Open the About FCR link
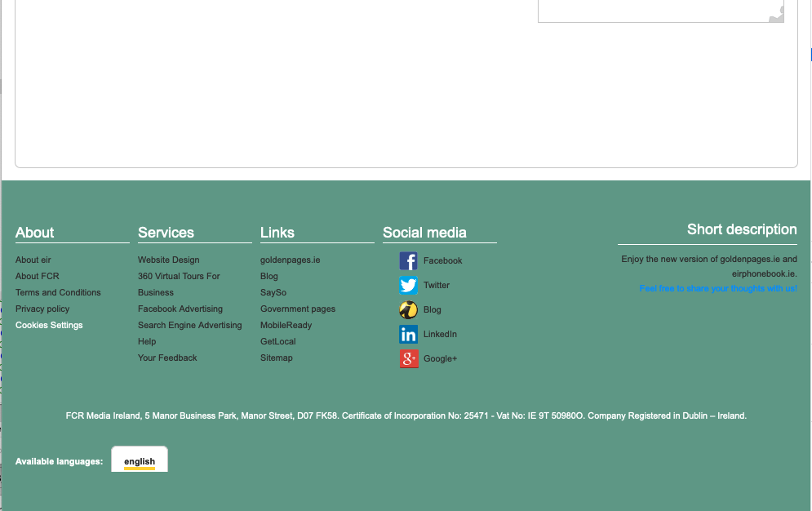This screenshot has height=511, width=812. point(38,276)
